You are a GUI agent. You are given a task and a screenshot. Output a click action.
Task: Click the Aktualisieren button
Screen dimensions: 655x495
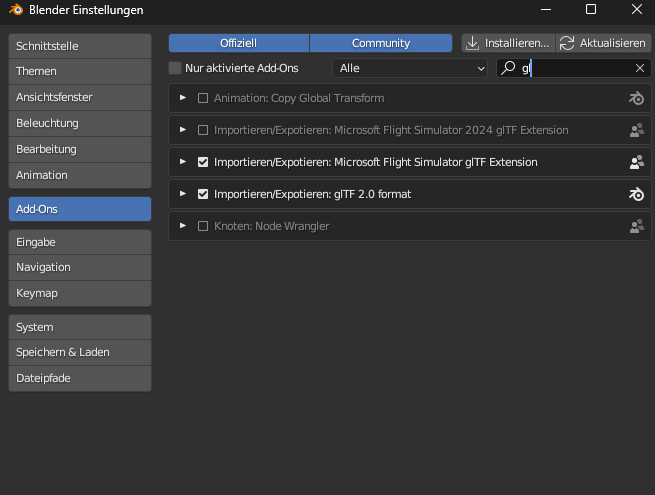tap(603, 43)
